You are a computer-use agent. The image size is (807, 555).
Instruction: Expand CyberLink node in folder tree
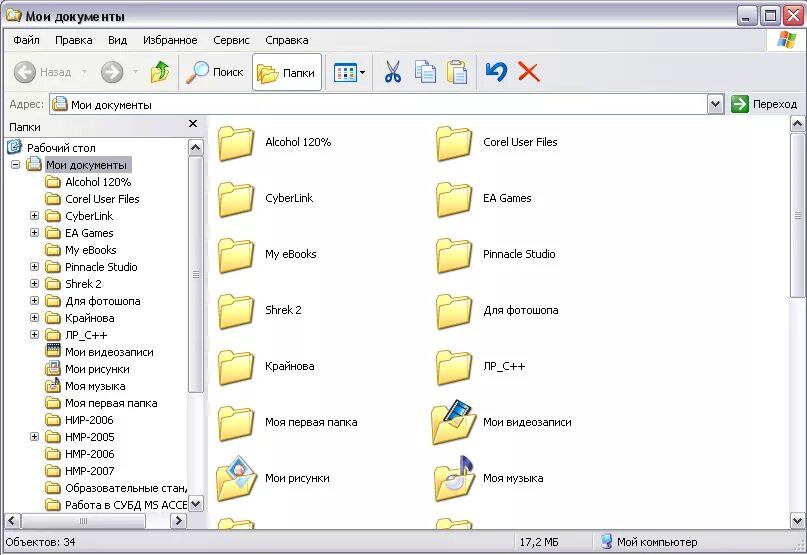tap(34, 216)
